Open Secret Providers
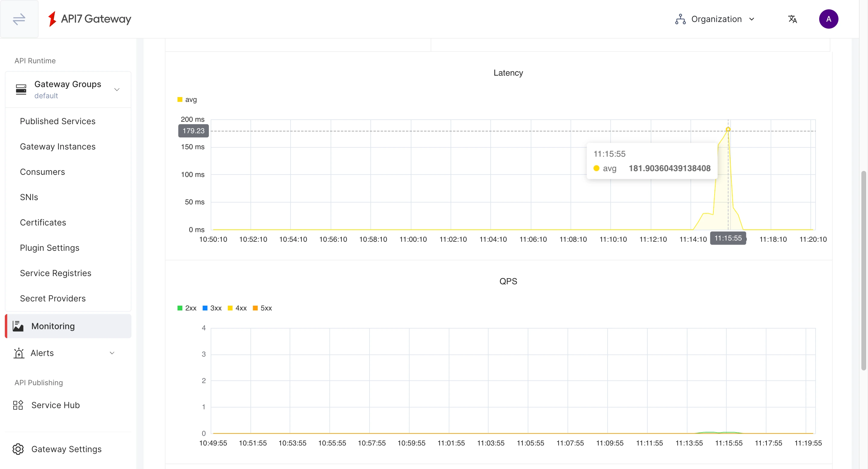 53,298
